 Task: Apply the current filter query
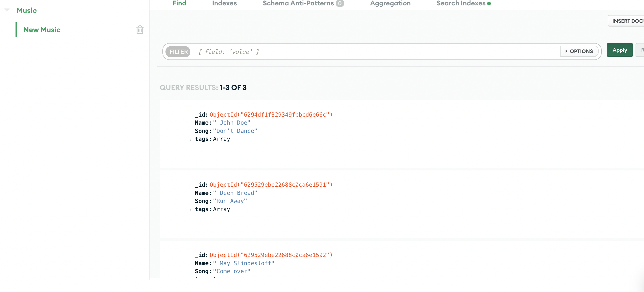620,50
